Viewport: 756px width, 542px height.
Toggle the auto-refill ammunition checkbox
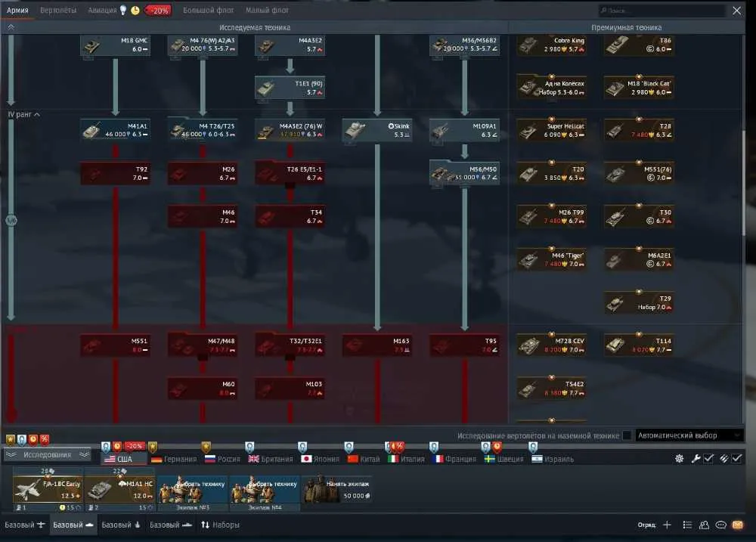[736, 459]
